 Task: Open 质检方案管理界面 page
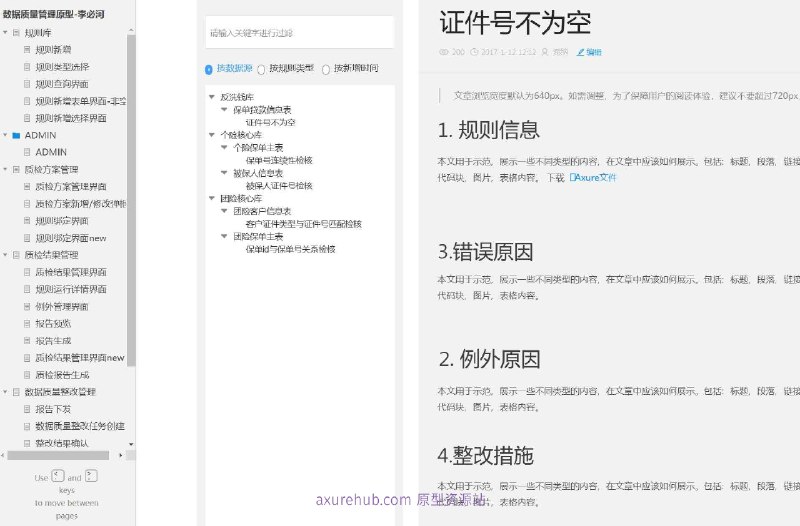tap(71, 187)
